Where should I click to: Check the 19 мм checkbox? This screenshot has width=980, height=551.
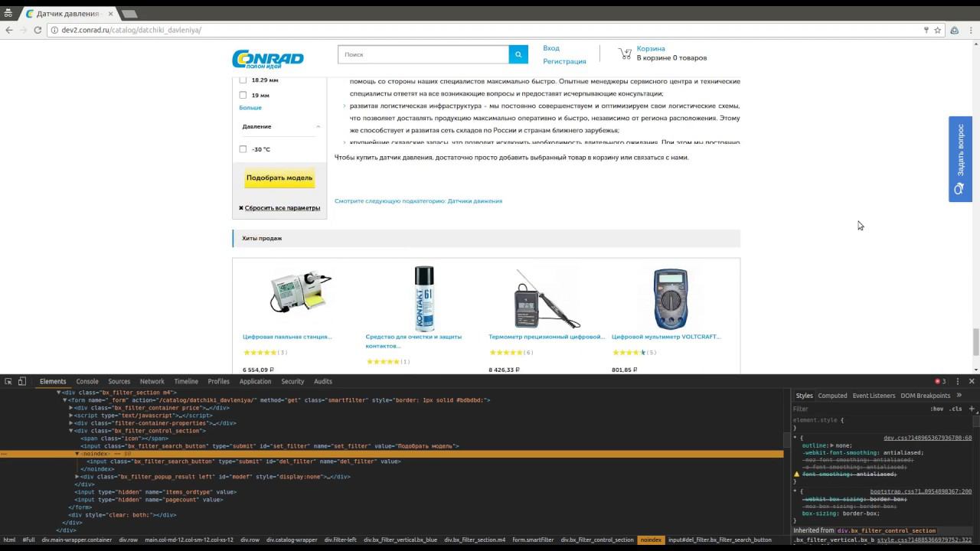(243, 95)
